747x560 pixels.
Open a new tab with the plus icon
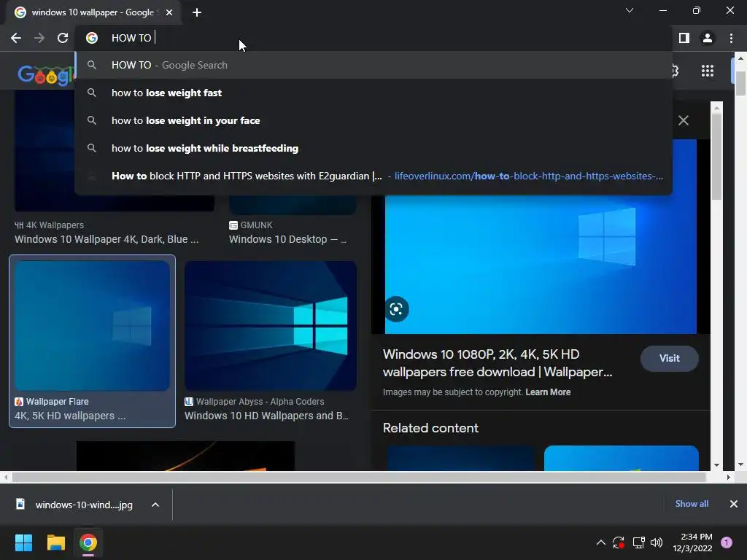coord(197,12)
